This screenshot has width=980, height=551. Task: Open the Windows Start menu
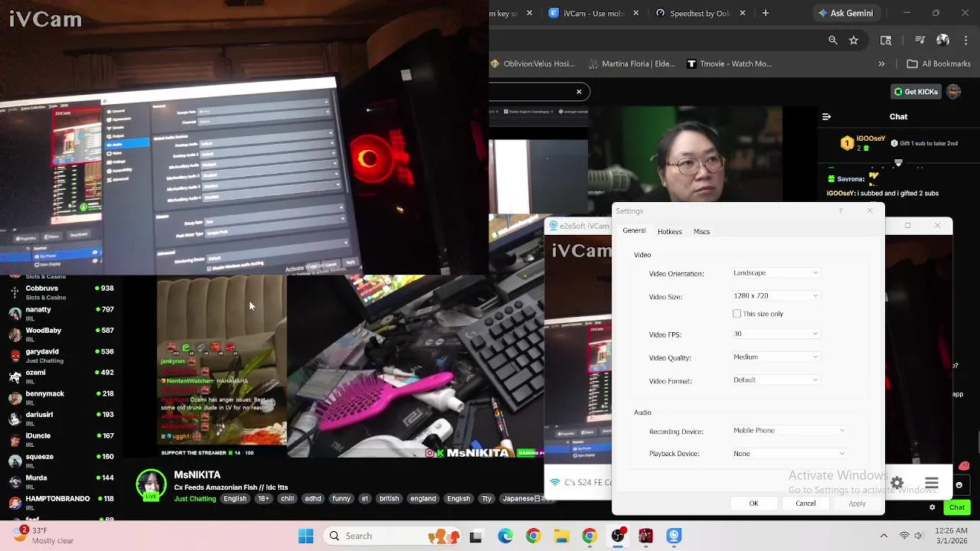coord(305,536)
